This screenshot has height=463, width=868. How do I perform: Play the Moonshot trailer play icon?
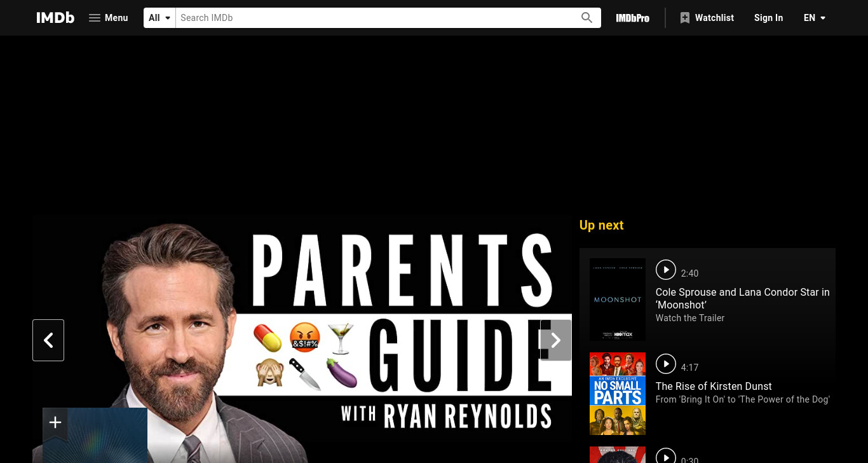point(666,270)
